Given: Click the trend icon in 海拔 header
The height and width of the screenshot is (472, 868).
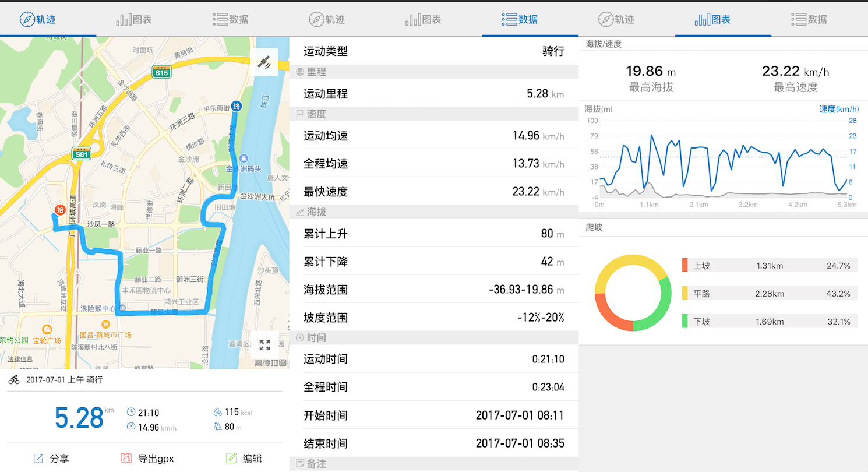Looking at the screenshot, I should [x=300, y=212].
